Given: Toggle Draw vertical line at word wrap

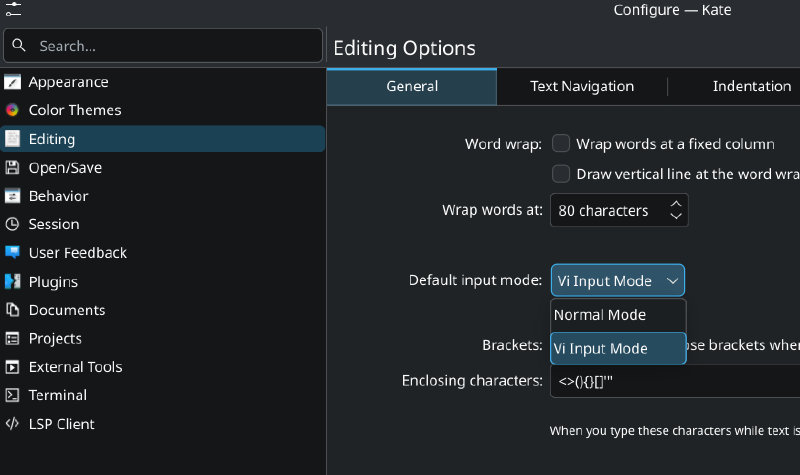Looking at the screenshot, I should [x=561, y=173].
